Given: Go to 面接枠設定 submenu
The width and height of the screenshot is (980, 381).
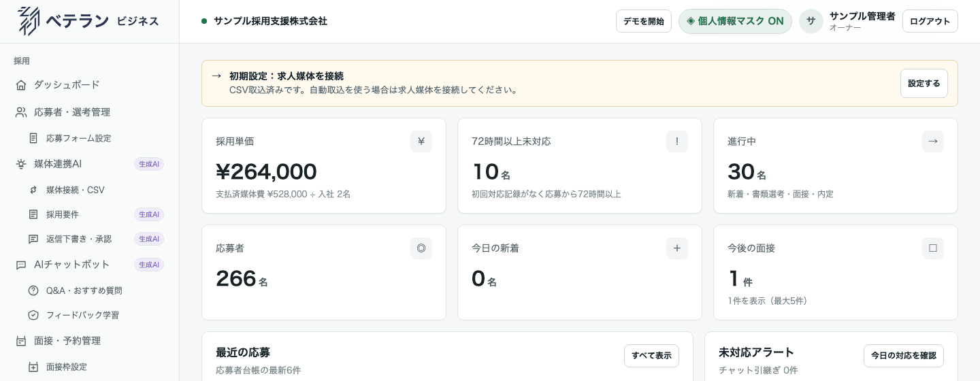Looking at the screenshot, I should (96, 367).
